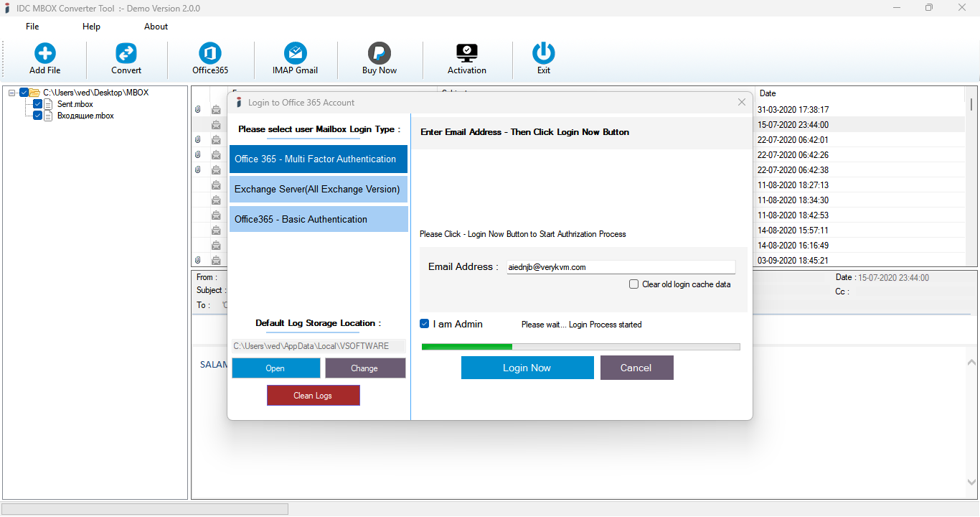Screen dimensions: 980x517
Task: Click the Change log location button
Action: tap(365, 368)
